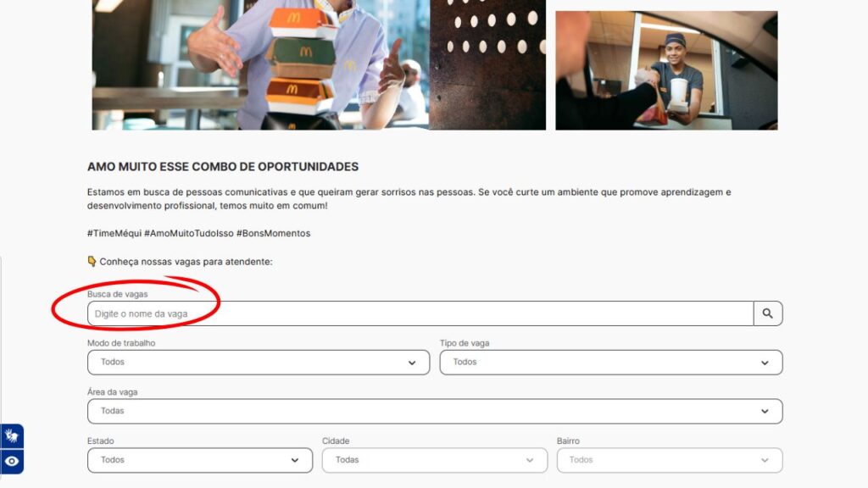
Task: Select the Estado dropdown
Action: tap(200, 460)
